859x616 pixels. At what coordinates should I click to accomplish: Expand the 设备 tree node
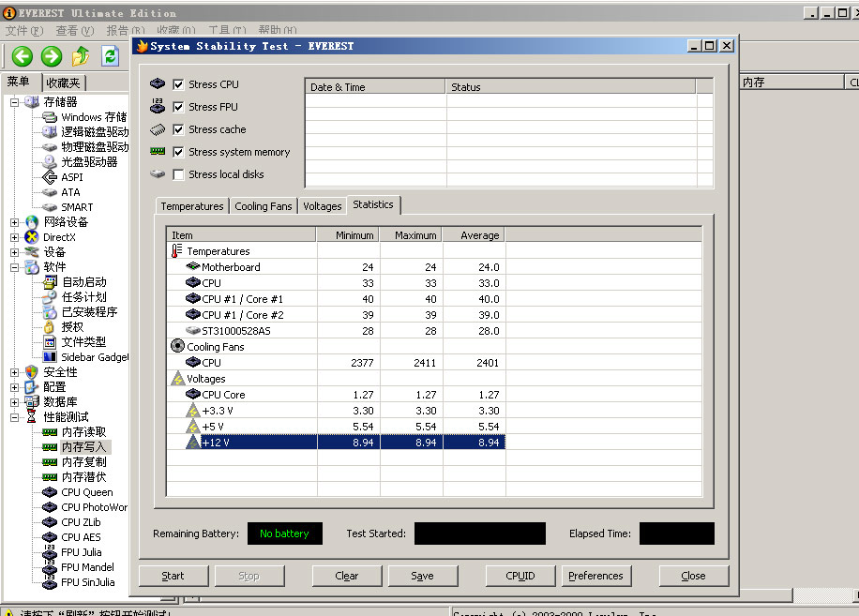(x=14, y=252)
